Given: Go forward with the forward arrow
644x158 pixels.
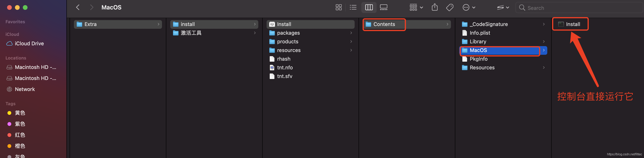Looking at the screenshot, I should (92, 7).
